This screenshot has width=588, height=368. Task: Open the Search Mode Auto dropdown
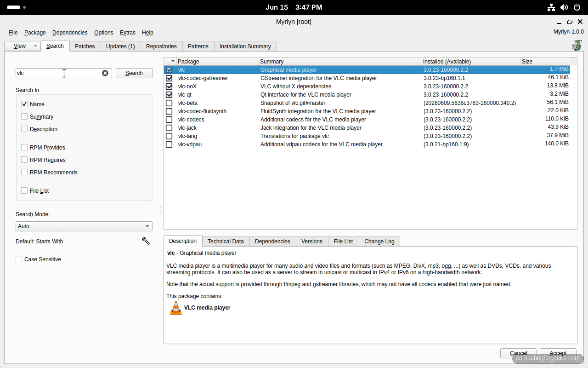(84, 226)
